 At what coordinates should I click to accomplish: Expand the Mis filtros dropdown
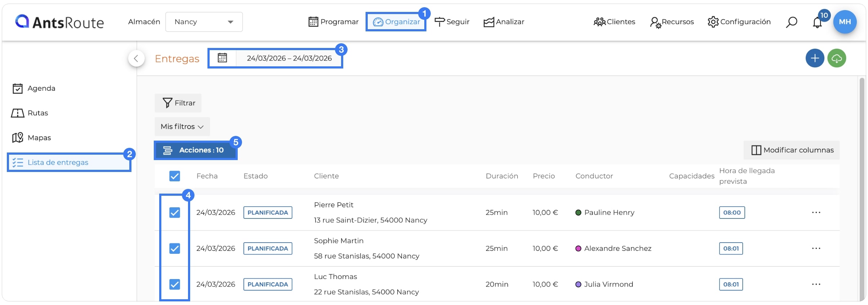pos(182,127)
